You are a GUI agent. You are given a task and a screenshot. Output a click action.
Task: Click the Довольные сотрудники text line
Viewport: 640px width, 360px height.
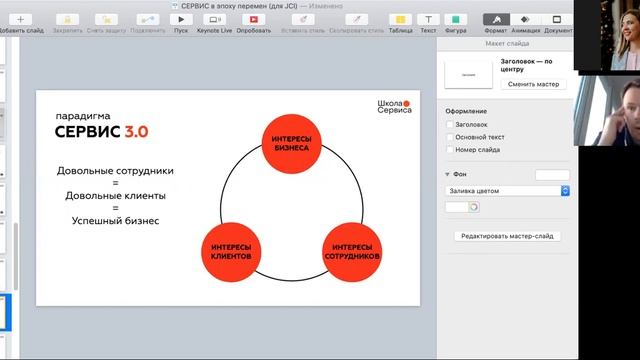click(x=115, y=171)
